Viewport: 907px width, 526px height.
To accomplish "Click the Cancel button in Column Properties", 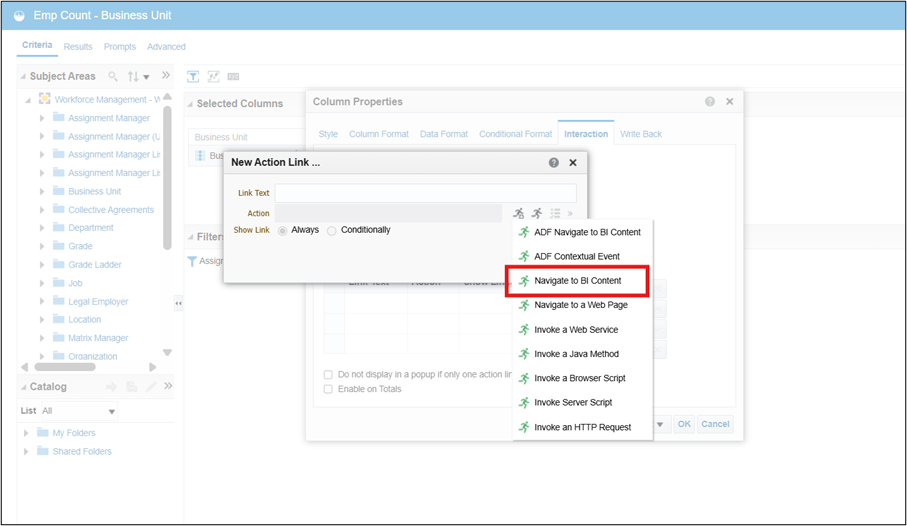I will click(x=715, y=424).
